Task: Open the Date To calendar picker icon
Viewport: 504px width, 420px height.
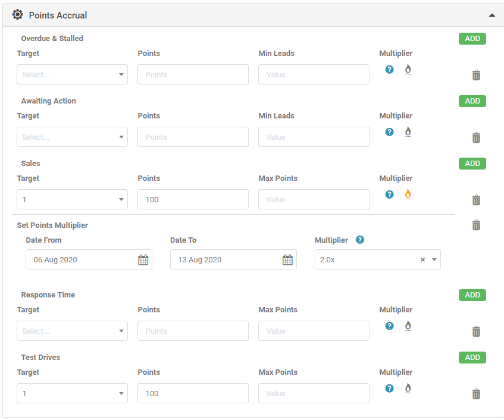Action: 287,260
